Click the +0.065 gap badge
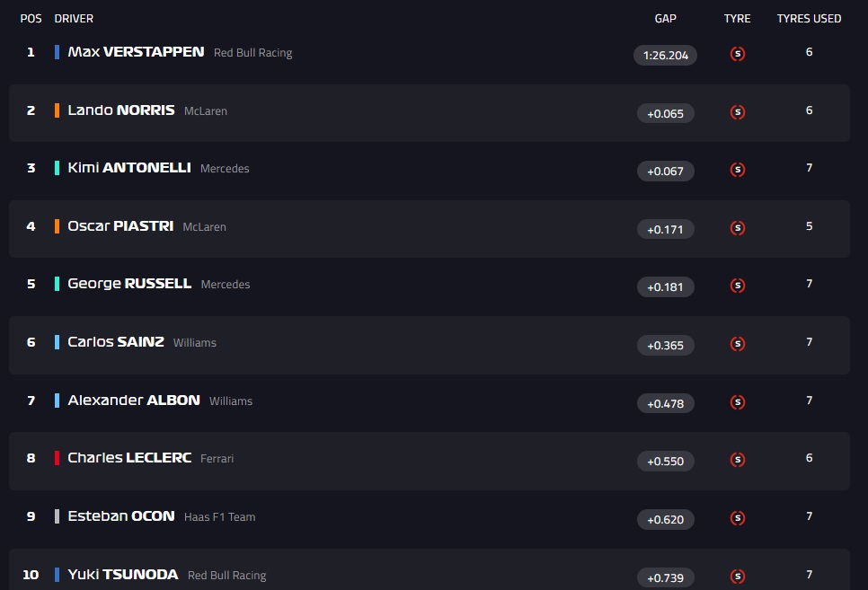This screenshot has height=590, width=868. tap(666, 113)
